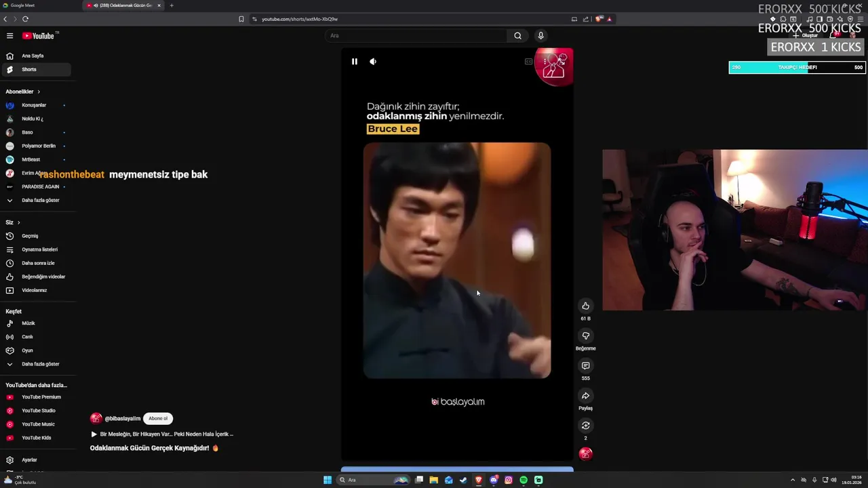The image size is (868, 488).
Task: Open Ayarlar settings in sidebar
Action: (35, 460)
